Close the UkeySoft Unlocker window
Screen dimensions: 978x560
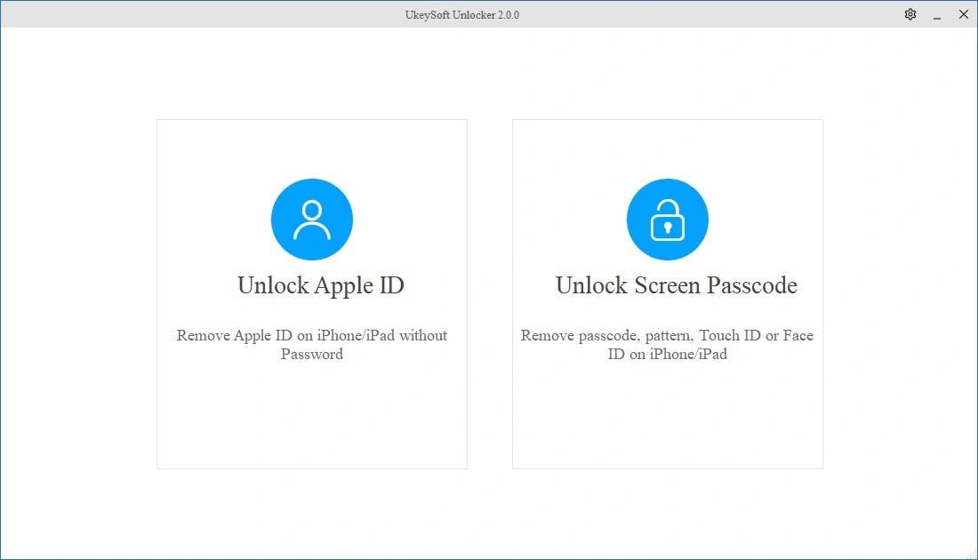point(964,14)
